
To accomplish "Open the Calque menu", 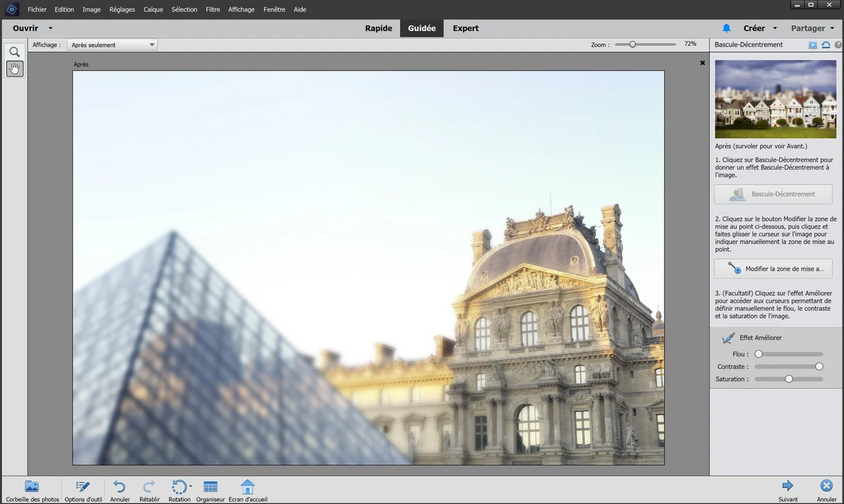I will (x=153, y=10).
